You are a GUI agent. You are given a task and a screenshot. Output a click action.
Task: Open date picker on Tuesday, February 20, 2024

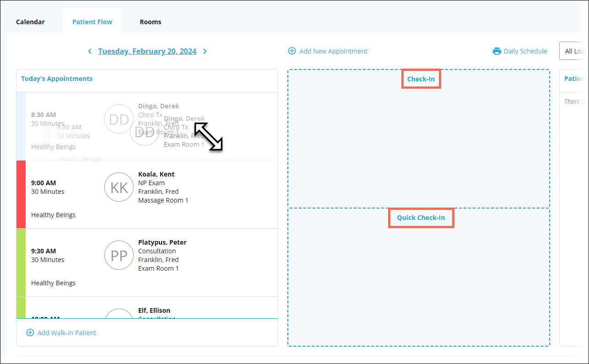click(147, 51)
